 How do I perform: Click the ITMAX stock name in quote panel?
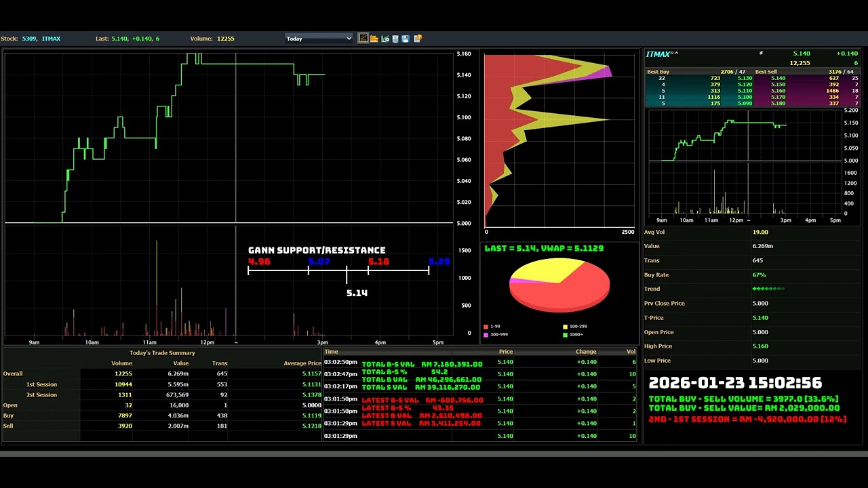coord(658,54)
